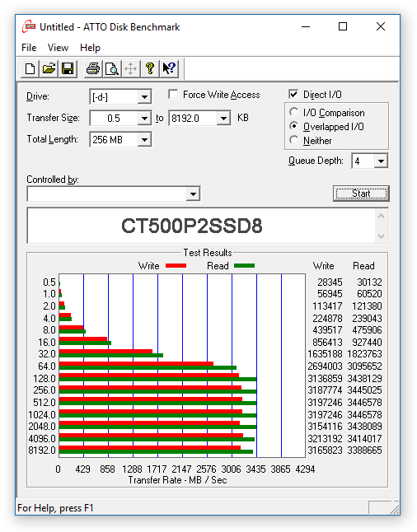
Task: Open the Transfer Size maximum 8192.0 dropdown
Action: 223,119
